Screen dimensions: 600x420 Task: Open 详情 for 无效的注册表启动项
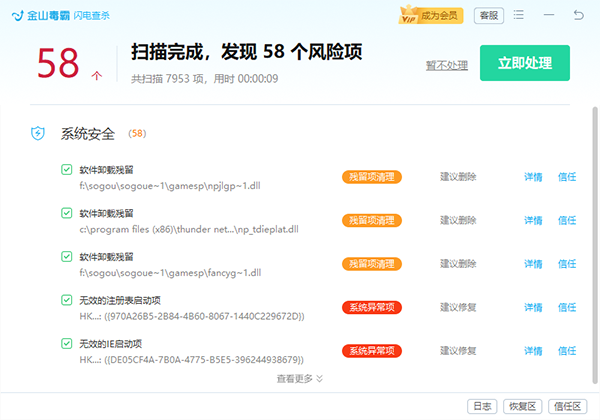(x=533, y=308)
